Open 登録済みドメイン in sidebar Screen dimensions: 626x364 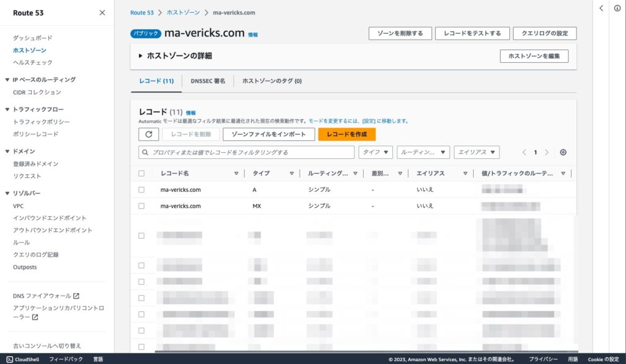point(35,164)
